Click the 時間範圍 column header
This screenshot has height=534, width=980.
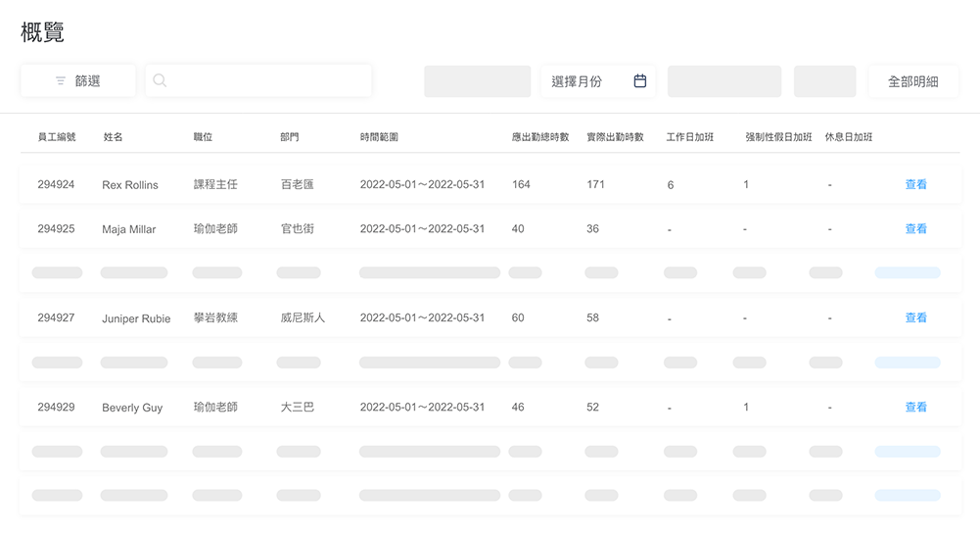coord(380,137)
